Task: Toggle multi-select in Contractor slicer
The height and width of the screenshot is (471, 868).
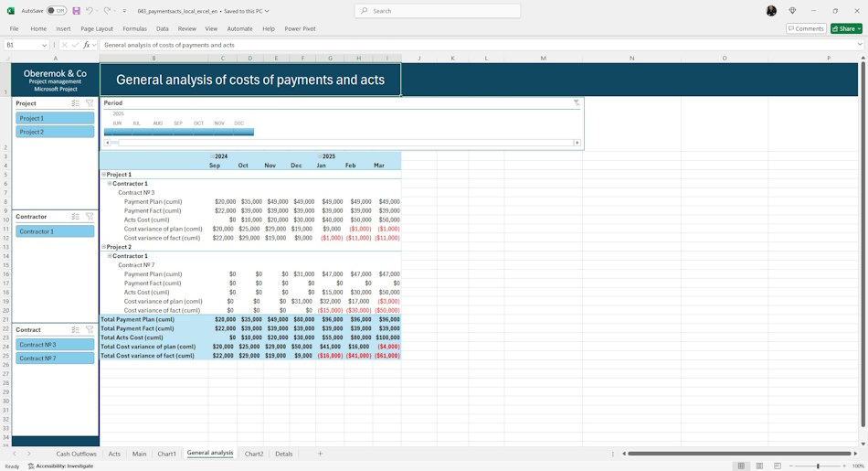Action: [x=75, y=217]
